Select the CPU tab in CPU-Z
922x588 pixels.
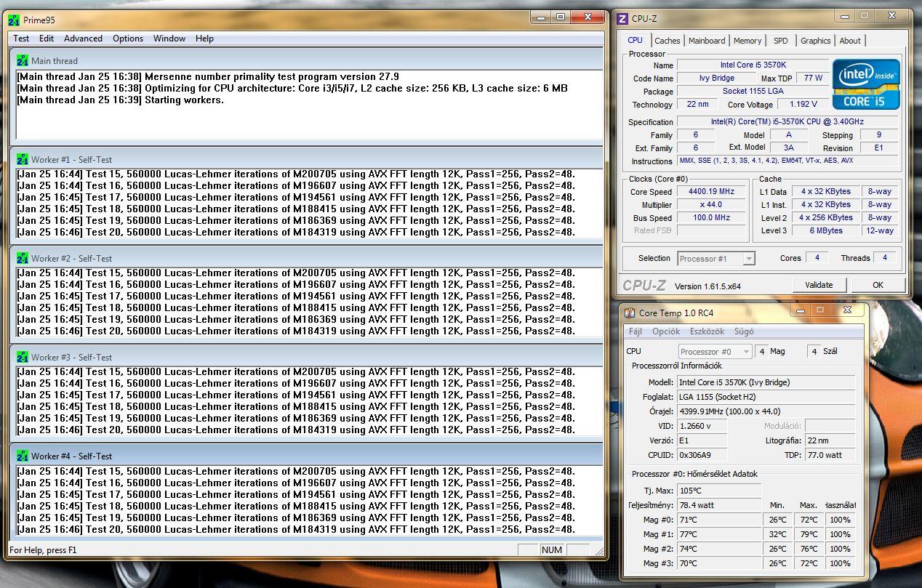click(635, 40)
